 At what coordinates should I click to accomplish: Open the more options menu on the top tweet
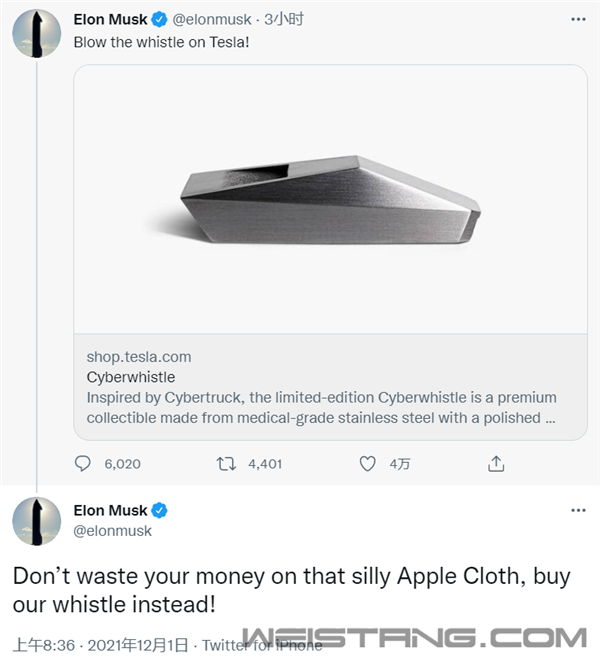[x=578, y=19]
